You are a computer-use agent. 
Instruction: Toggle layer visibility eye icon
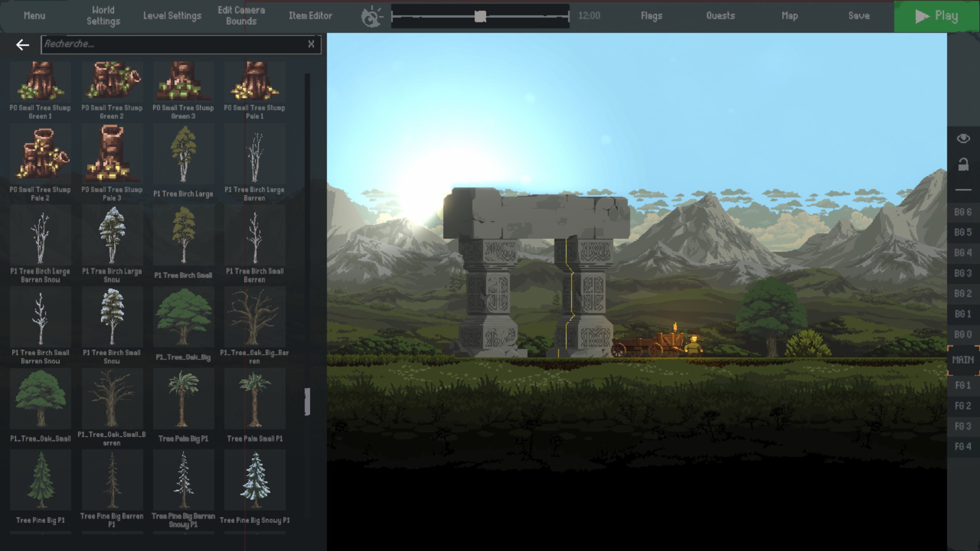click(x=963, y=139)
